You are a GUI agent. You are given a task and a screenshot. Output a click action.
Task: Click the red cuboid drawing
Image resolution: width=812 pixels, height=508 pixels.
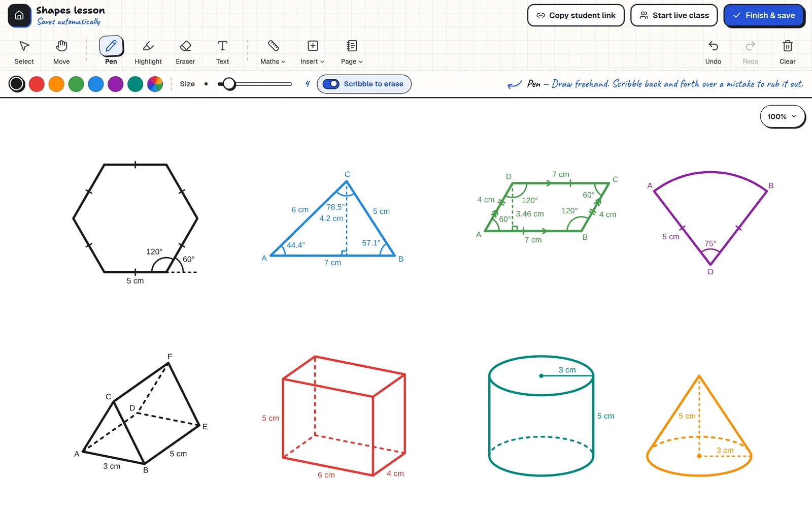(x=344, y=416)
